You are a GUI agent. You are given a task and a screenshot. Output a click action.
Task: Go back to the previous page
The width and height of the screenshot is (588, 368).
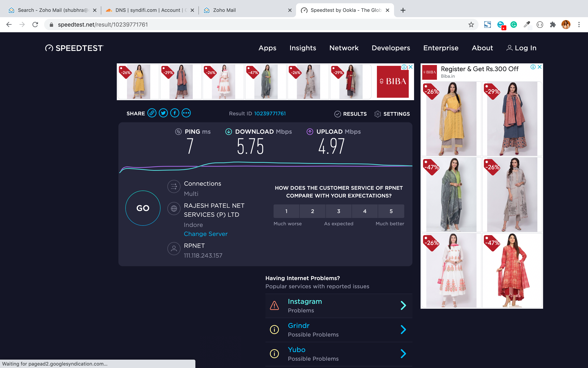coord(9,25)
